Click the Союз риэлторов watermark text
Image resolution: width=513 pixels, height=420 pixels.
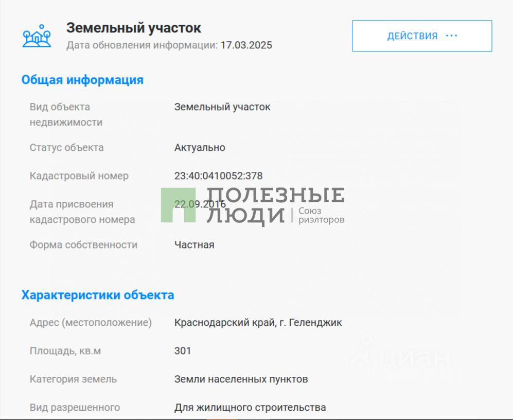(321, 215)
